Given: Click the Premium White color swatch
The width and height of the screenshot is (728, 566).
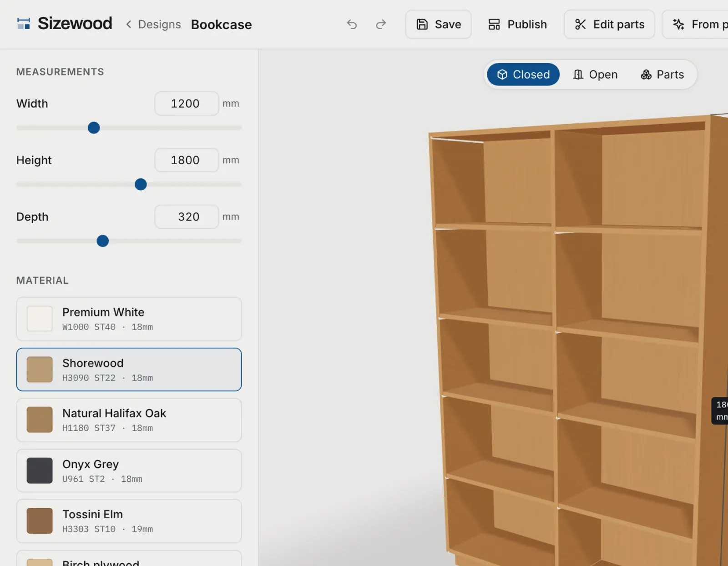Looking at the screenshot, I should pos(40,319).
